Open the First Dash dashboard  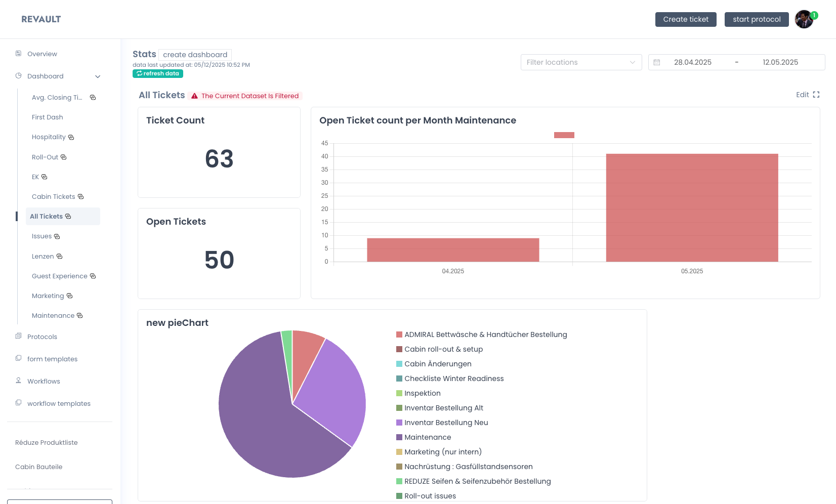coord(48,117)
